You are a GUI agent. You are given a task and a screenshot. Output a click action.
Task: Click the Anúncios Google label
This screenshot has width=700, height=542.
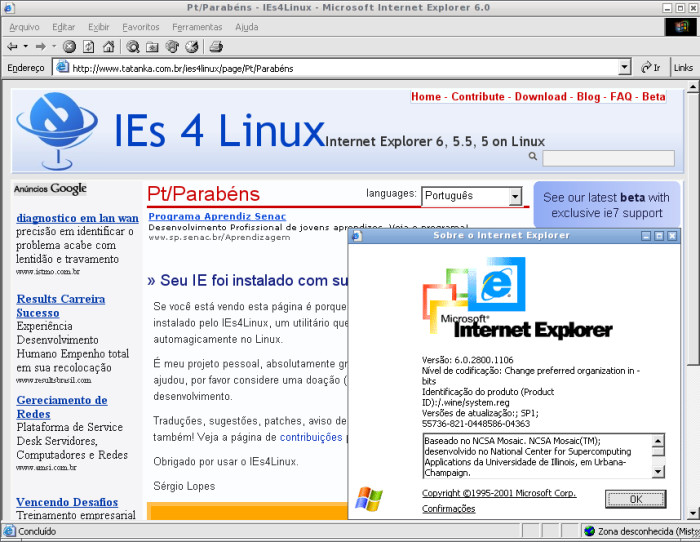(50, 189)
